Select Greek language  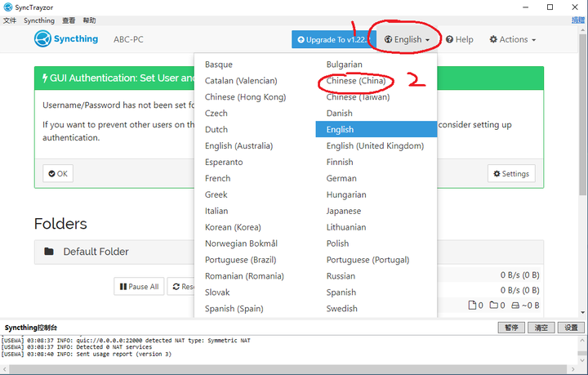(216, 194)
